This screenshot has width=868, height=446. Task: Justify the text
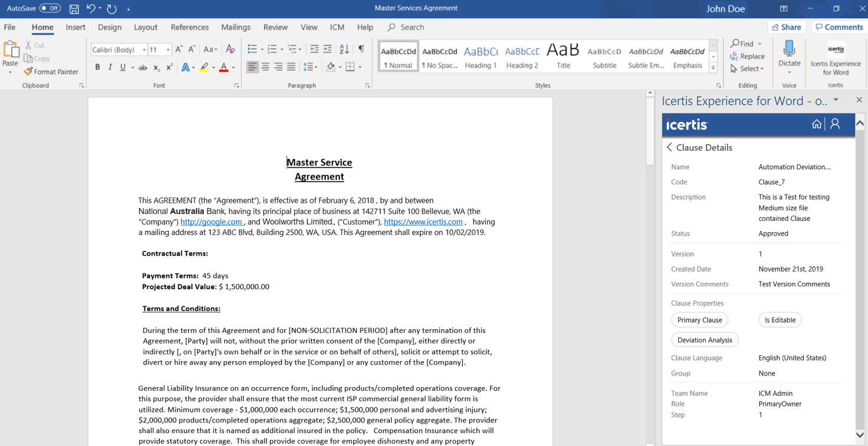[x=291, y=68]
